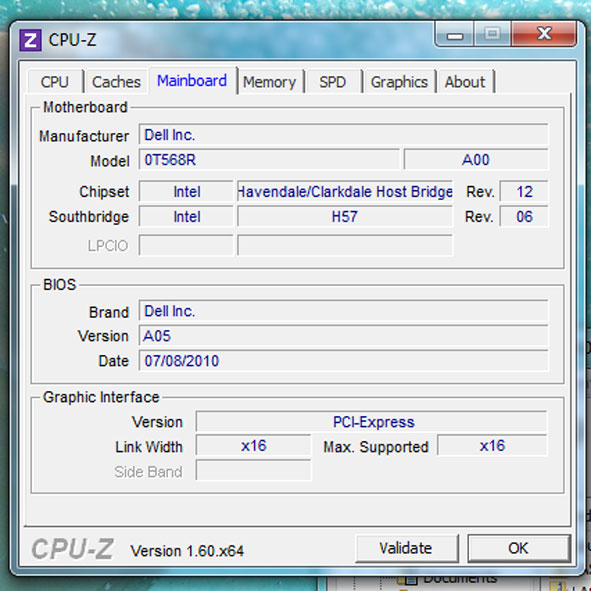This screenshot has height=591, width=591.
Task: Click the BIOS Date field 07/08/2010
Action: click(x=343, y=361)
